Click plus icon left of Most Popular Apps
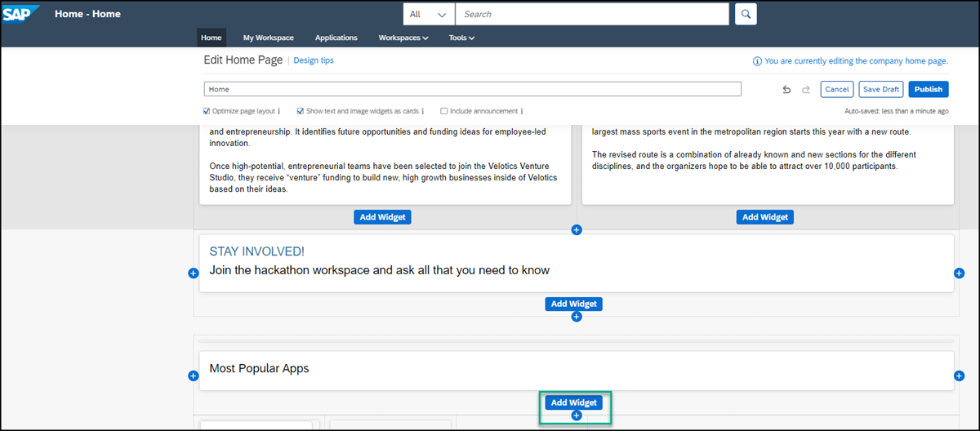The height and width of the screenshot is (431, 980). coord(194,375)
